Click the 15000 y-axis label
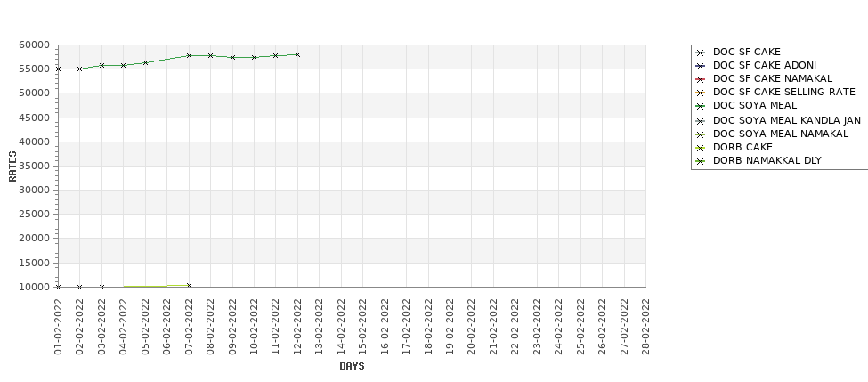This screenshot has height=382, width=868. (35, 263)
